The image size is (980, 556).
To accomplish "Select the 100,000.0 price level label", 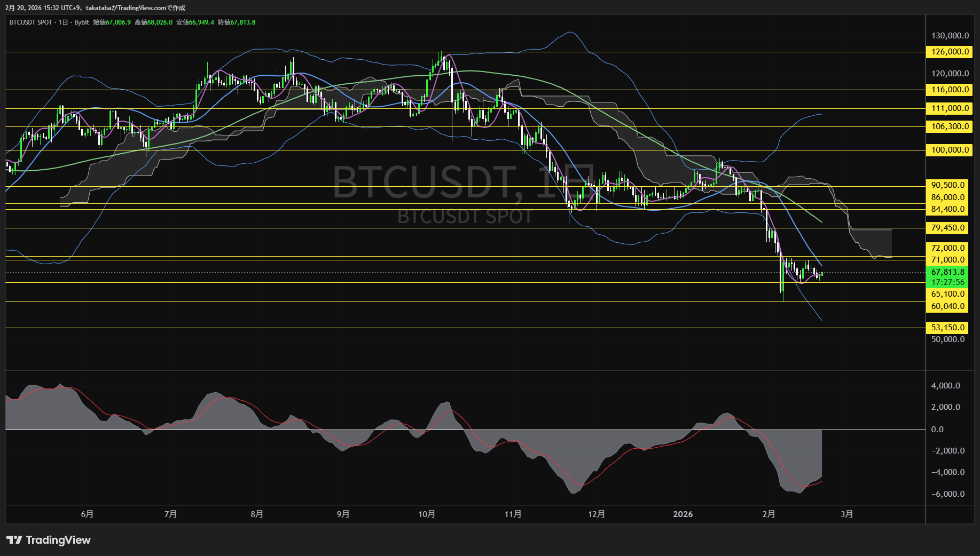I will click(950, 150).
